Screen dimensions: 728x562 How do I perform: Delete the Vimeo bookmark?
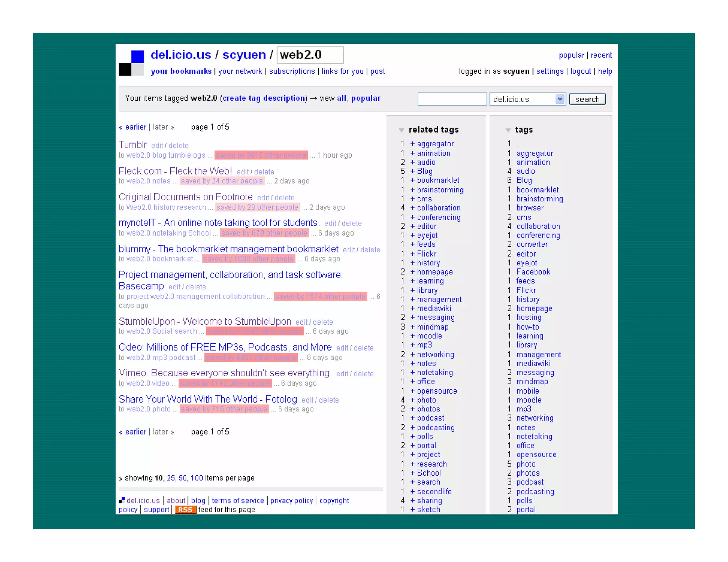coord(364,374)
